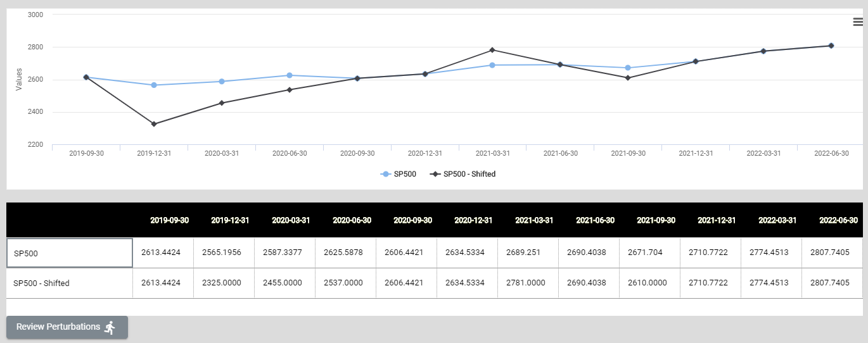Click the 2021-03-31 table column header
The width and height of the screenshot is (868, 343).
point(534,220)
